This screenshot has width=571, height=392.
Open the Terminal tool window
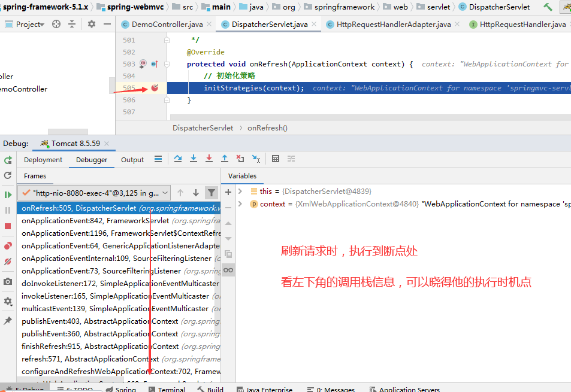coord(167,389)
